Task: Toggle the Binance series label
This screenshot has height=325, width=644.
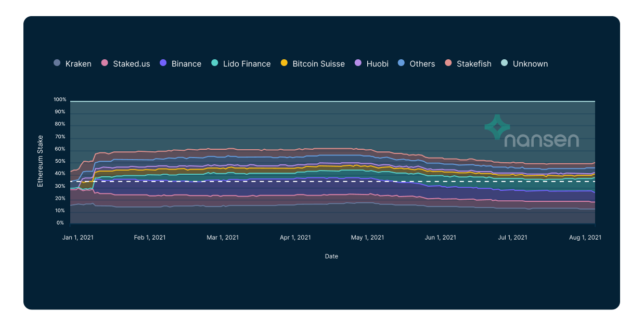Action: pyautogui.click(x=186, y=64)
